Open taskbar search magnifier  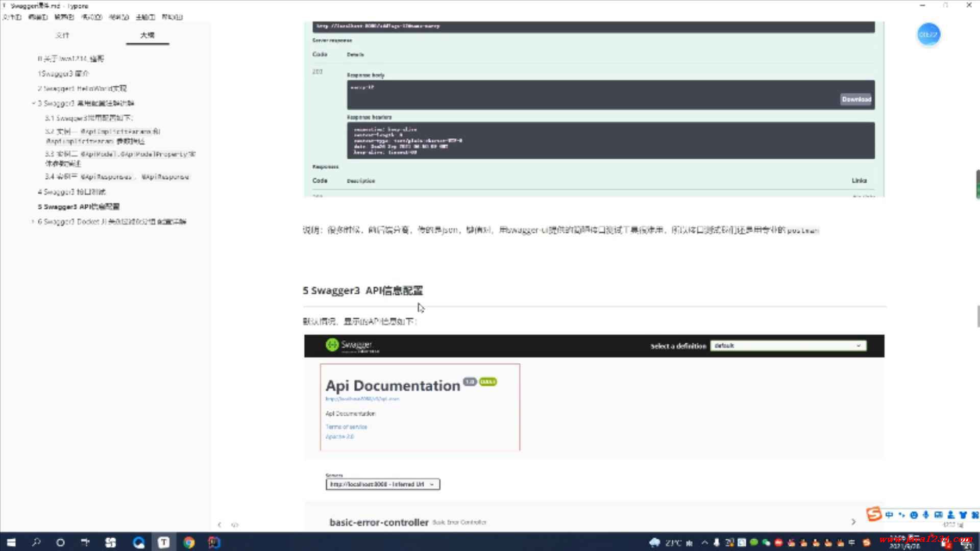[x=36, y=542]
